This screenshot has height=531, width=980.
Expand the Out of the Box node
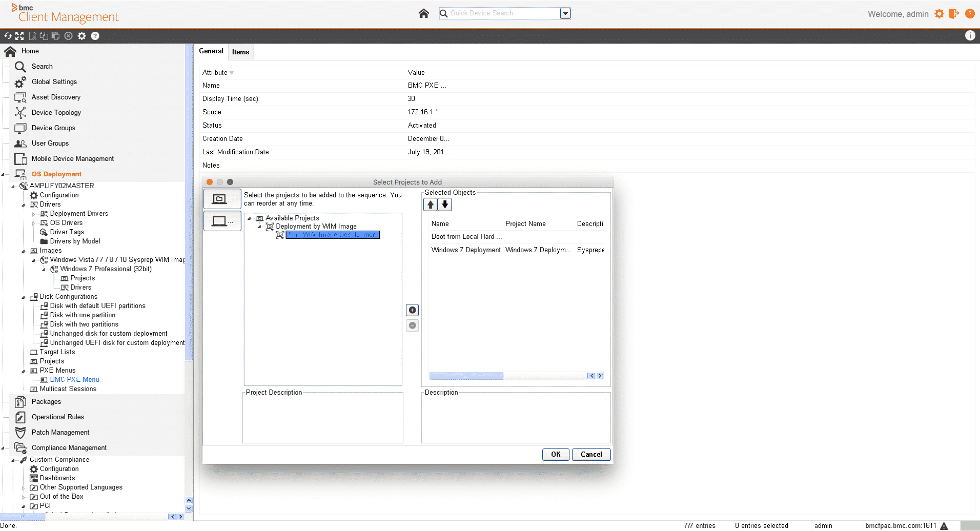click(x=23, y=497)
